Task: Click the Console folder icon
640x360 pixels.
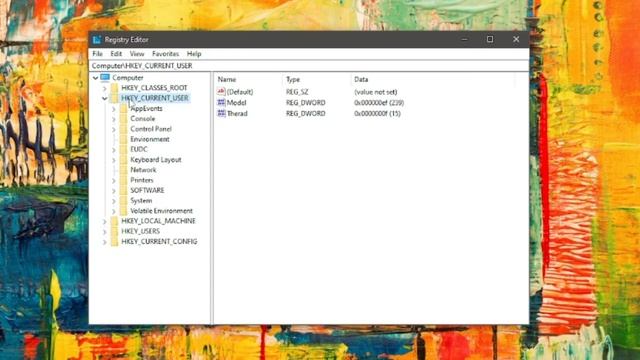Action: 124,119
